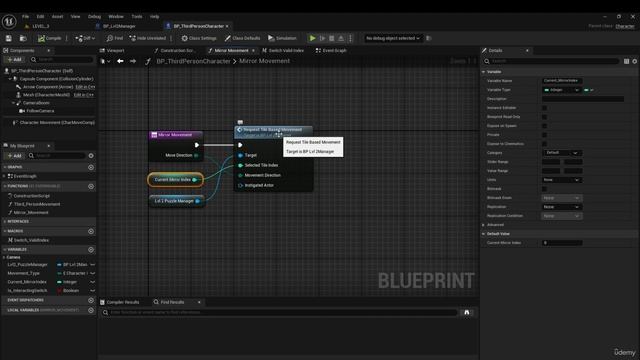Expand the EventGraph tree item

click(4, 176)
